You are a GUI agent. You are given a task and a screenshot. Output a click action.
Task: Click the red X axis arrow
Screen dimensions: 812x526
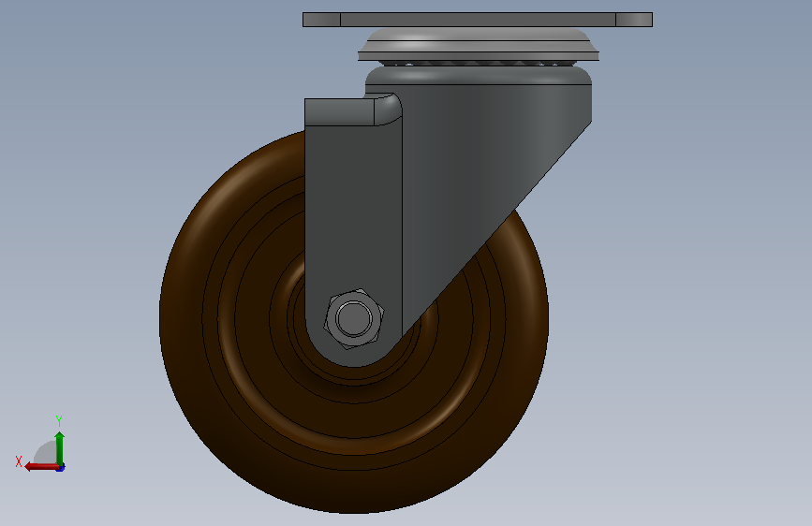pyautogui.click(x=41, y=467)
